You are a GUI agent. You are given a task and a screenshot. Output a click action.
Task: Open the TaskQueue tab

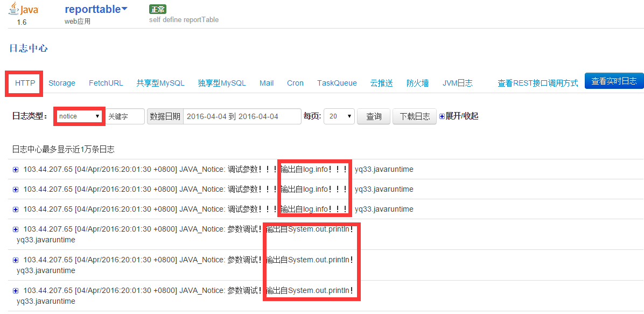(337, 83)
